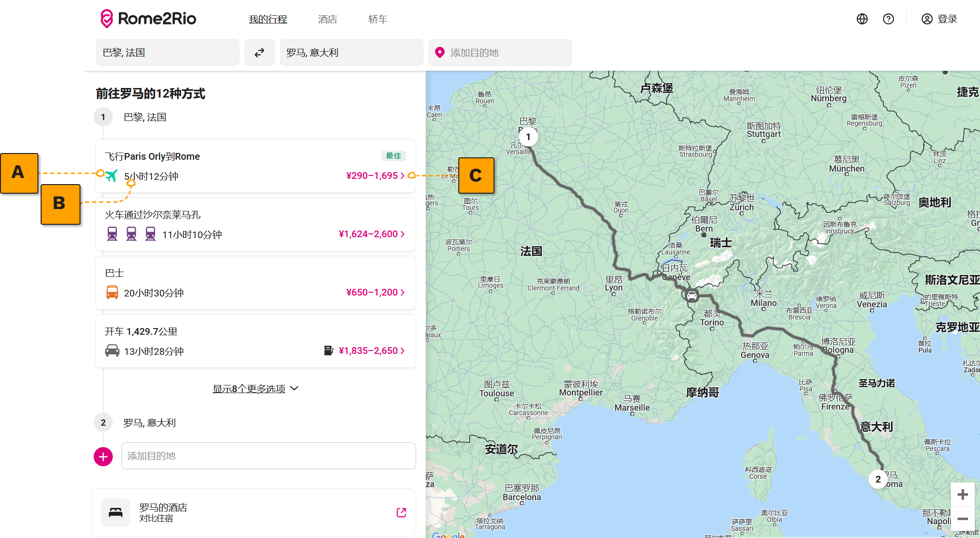Click the car marker on the map route

691,296
